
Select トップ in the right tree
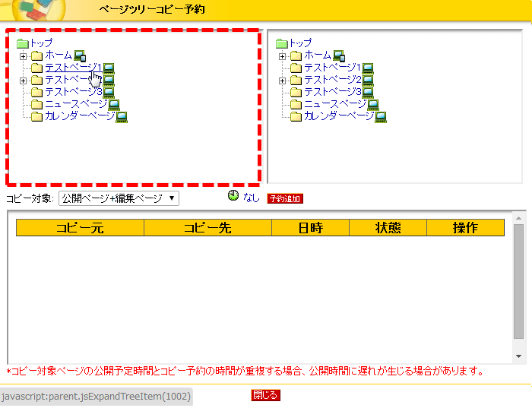(x=301, y=43)
